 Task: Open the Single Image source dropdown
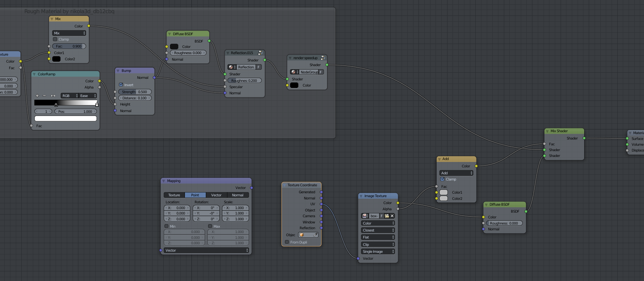(x=378, y=252)
